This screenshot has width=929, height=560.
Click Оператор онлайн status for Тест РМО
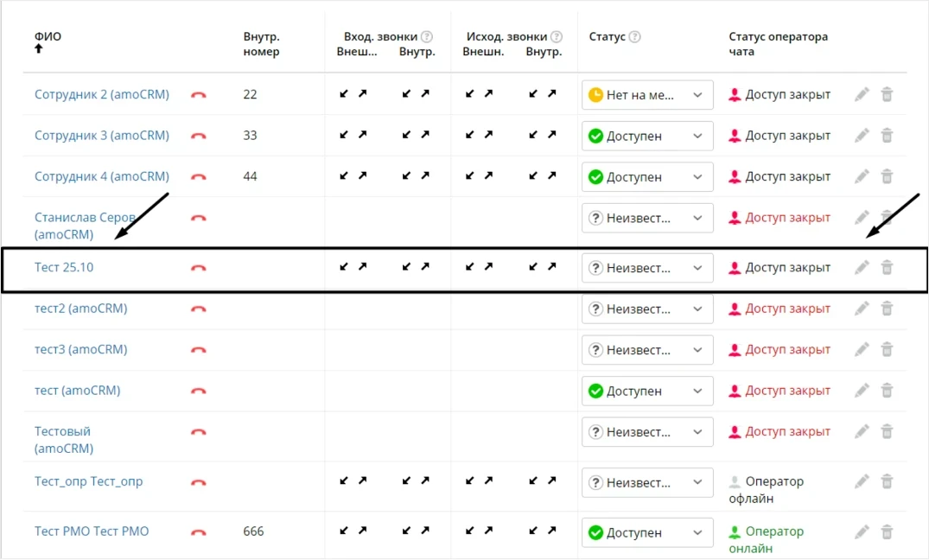[x=766, y=540]
